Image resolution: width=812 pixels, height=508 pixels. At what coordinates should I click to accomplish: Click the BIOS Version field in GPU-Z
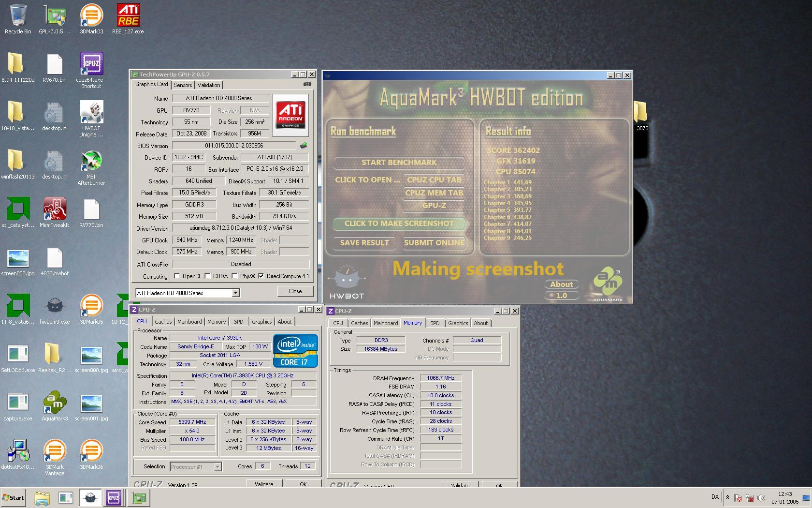[234, 146]
